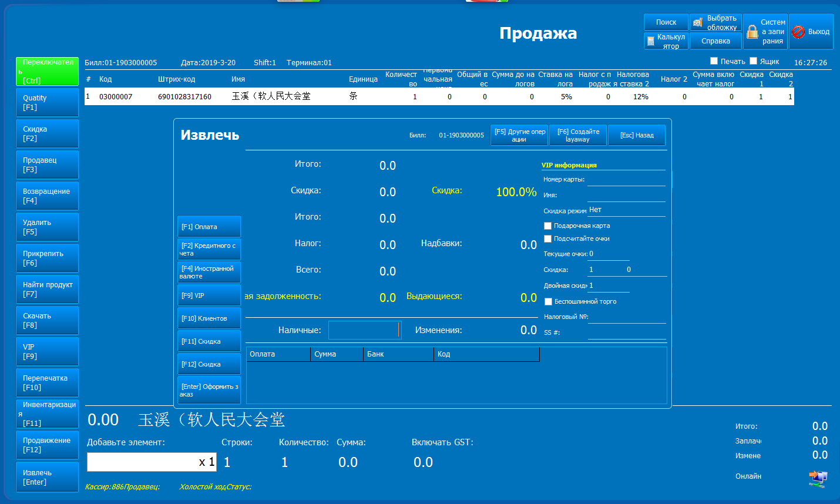The width and height of the screenshot is (840, 504).
Task: Click the padlock Система записи рания button
Action: (x=765, y=32)
